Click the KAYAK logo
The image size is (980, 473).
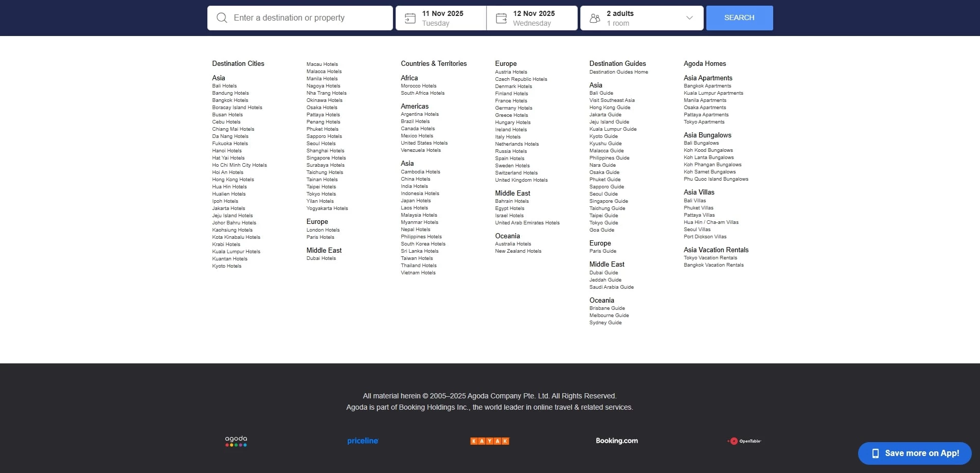[490, 441]
